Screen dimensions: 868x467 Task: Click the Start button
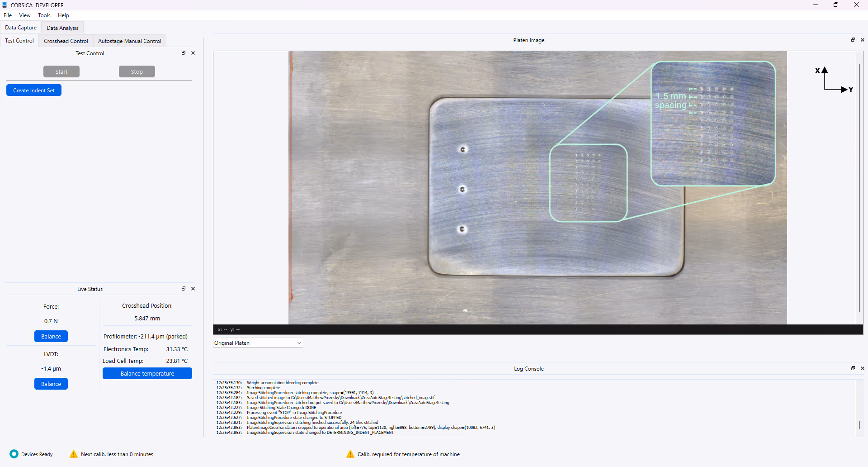tap(61, 71)
